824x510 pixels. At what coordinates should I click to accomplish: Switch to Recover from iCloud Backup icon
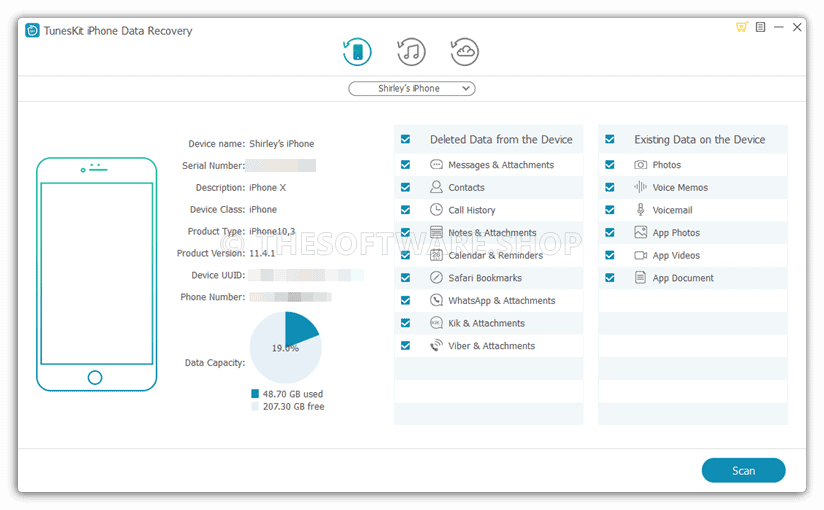pyautogui.click(x=465, y=52)
